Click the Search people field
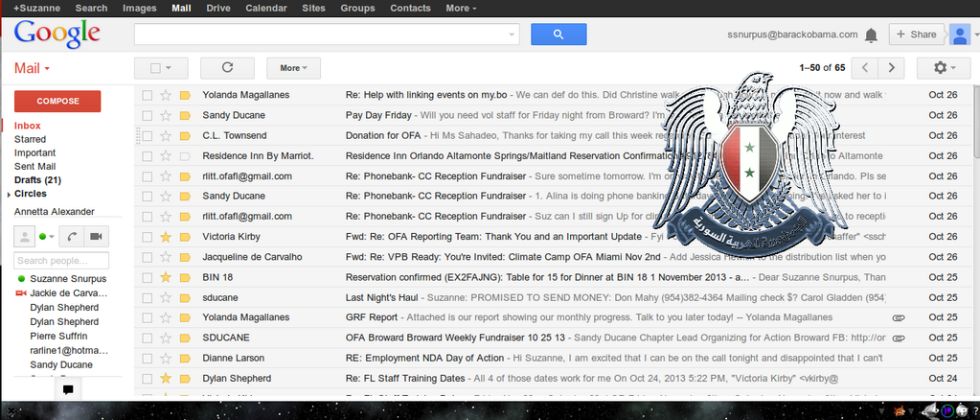Image resolution: width=980 pixels, height=420 pixels. click(62, 261)
